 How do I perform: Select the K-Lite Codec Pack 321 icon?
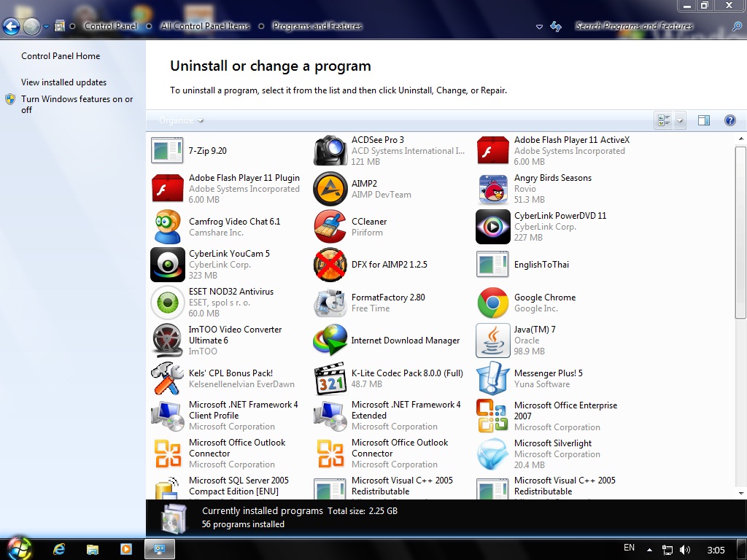(330, 378)
